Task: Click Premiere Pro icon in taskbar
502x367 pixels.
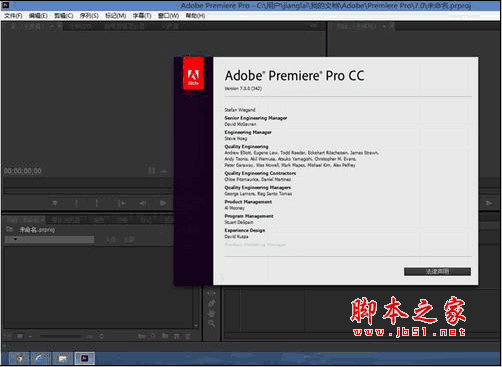Action: (x=85, y=359)
